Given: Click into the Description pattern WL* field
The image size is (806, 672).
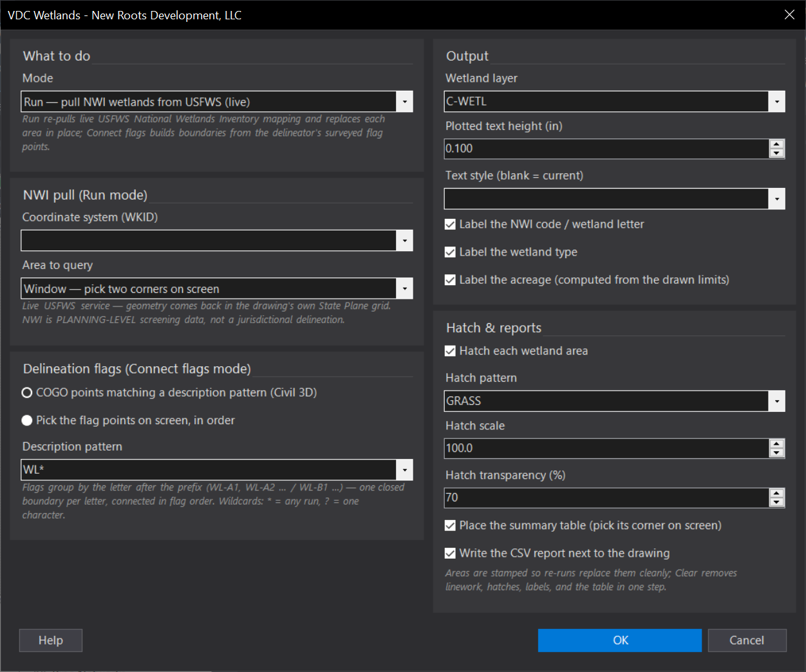Looking at the screenshot, I should pos(209,470).
